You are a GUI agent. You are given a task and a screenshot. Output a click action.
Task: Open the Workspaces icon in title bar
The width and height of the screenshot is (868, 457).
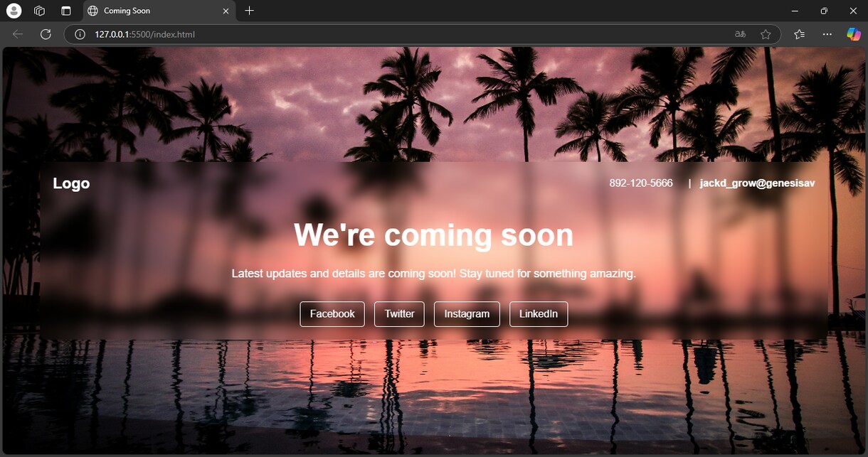tap(40, 11)
